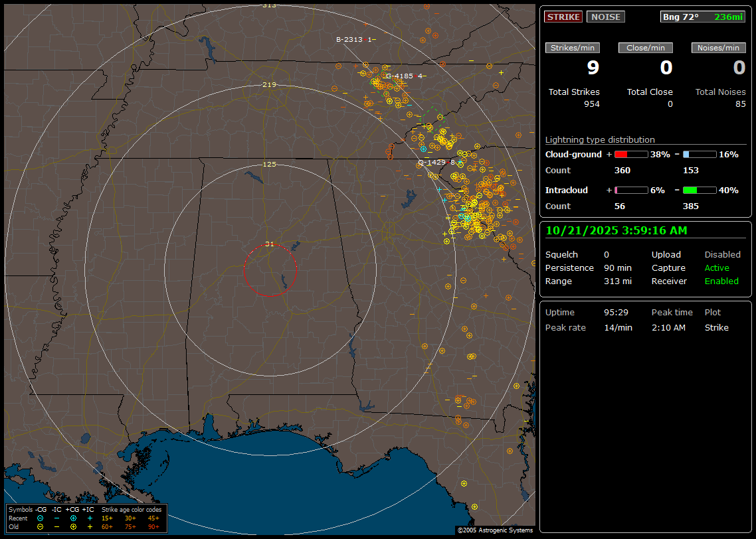Click the Strikes/min rate button
This screenshot has height=539, width=756.
click(x=573, y=48)
